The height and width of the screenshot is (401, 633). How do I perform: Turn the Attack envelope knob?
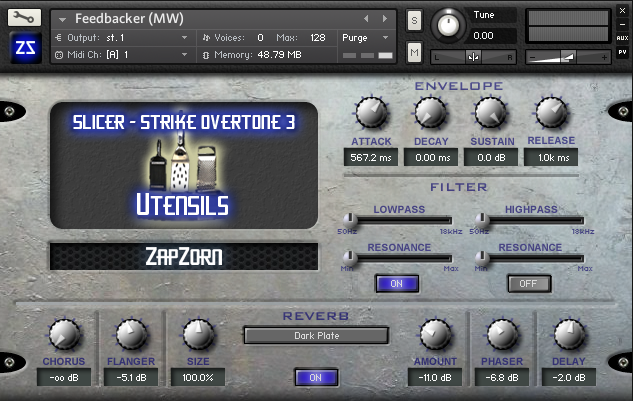click(x=371, y=113)
